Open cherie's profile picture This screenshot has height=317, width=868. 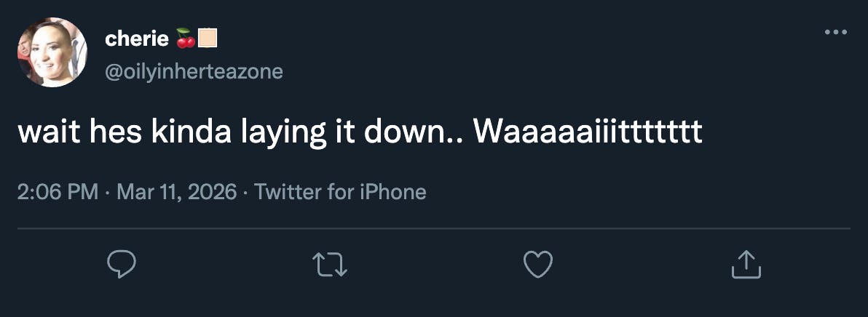pos(52,52)
